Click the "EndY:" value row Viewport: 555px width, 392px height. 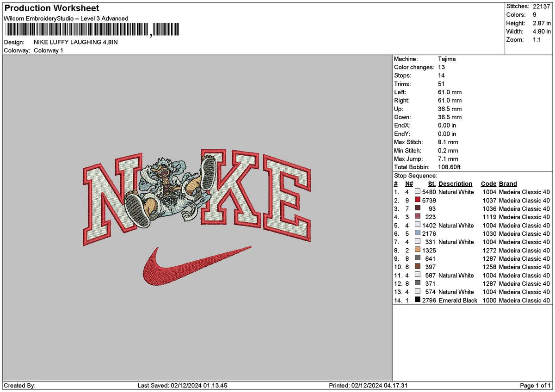click(x=425, y=134)
